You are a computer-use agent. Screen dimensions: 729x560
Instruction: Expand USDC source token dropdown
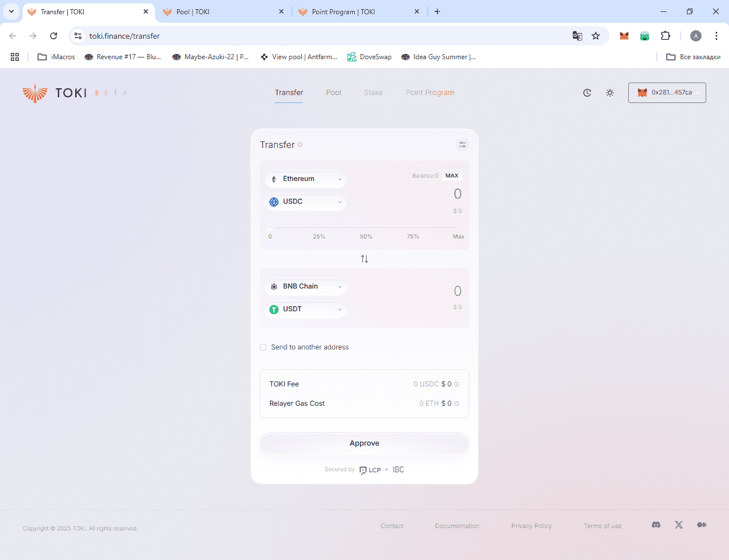point(306,201)
